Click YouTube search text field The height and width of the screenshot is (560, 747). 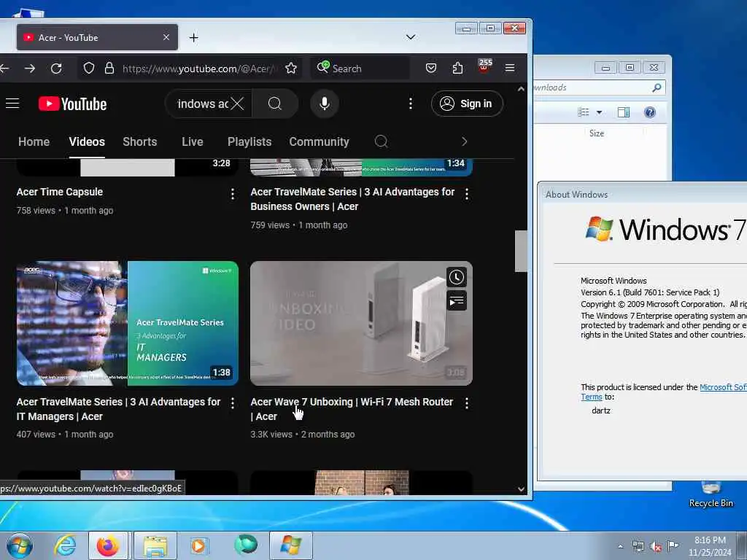tap(203, 104)
